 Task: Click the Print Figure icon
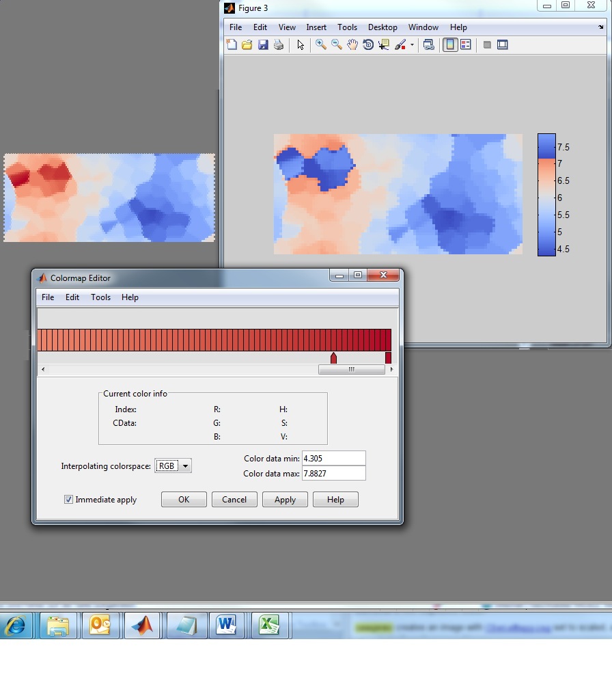[279, 45]
